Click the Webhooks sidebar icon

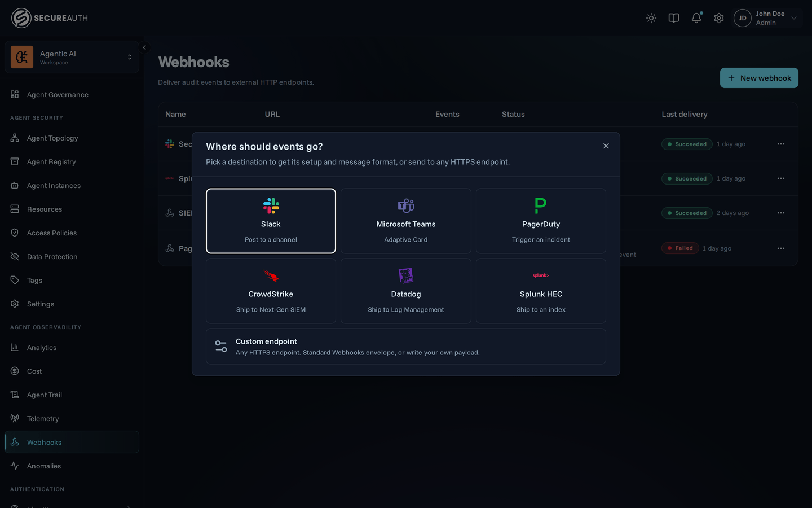point(15,442)
